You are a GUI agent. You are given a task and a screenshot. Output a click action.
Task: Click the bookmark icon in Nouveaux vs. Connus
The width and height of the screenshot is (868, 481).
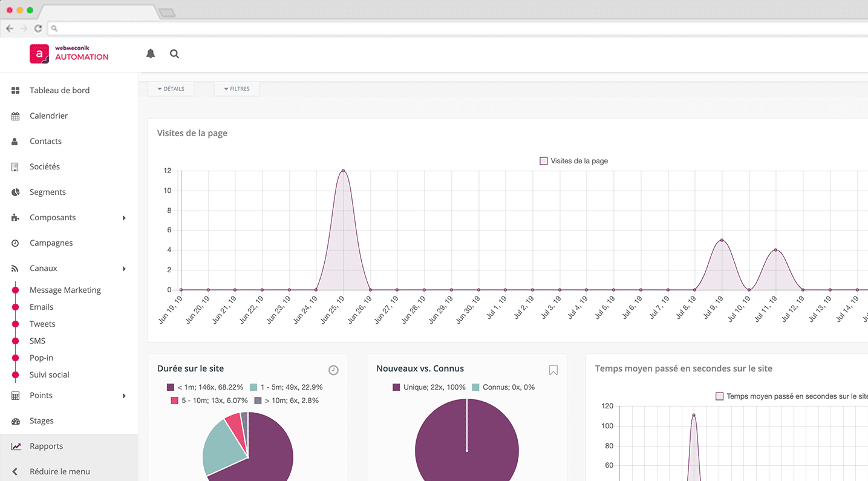(553, 370)
